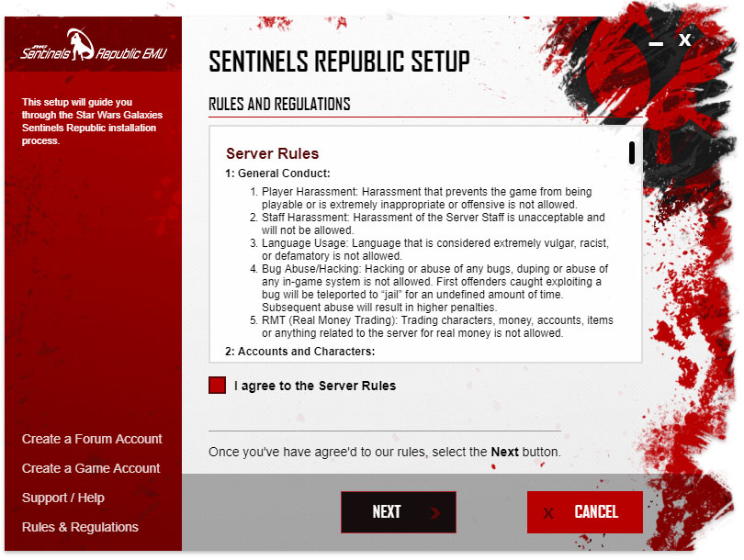Click the 'I agree to the Server Rules' label
The image size is (744, 560).
click(x=314, y=386)
